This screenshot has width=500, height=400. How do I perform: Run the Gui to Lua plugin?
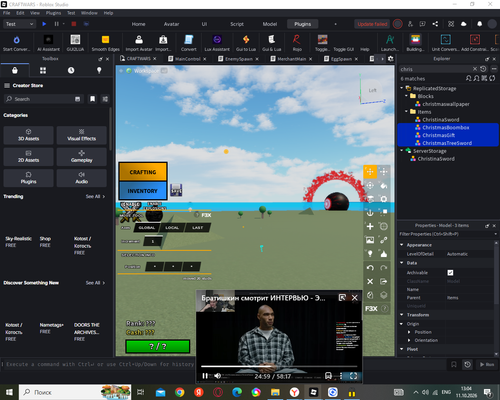click(246, 43)
